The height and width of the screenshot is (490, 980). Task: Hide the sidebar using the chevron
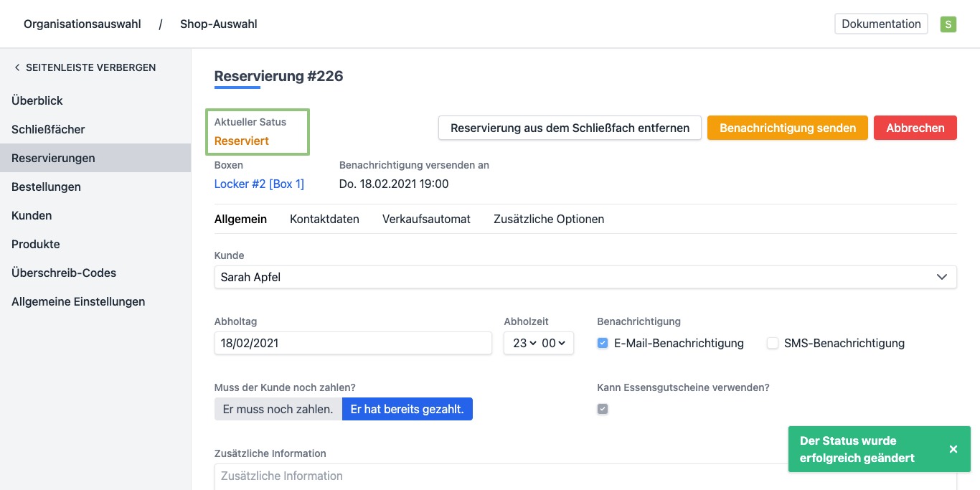(17, 67)
